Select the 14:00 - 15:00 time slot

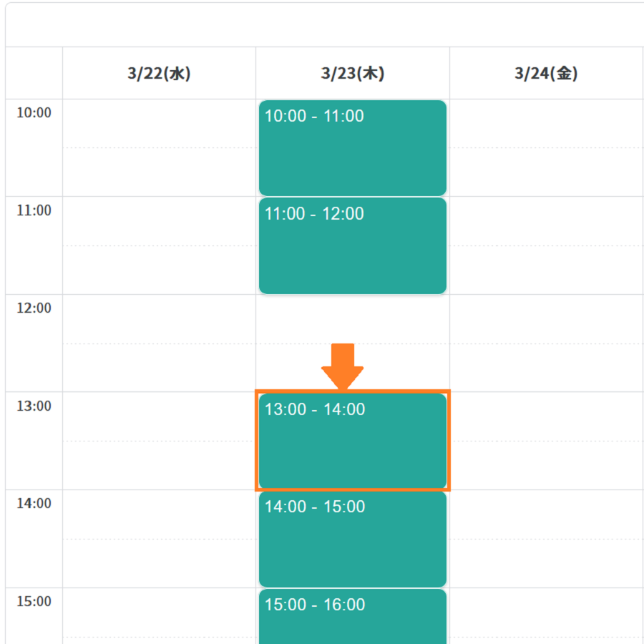[x=352, y=539]
